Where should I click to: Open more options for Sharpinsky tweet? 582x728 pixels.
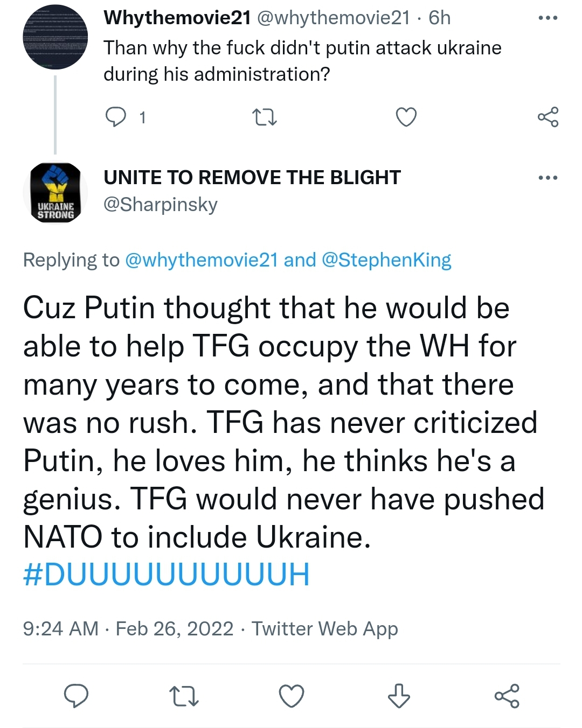[548, 178]
